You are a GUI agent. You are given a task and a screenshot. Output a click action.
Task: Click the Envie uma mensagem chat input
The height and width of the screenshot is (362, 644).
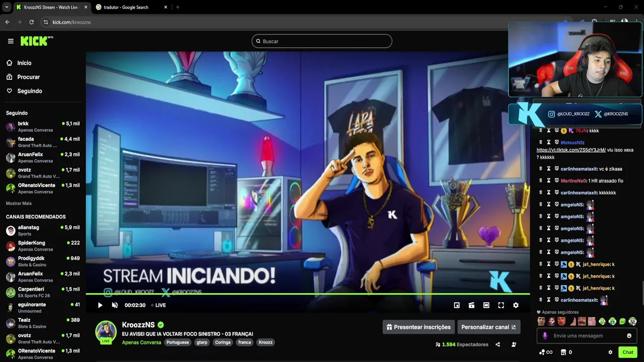click(x=586, y=336)
